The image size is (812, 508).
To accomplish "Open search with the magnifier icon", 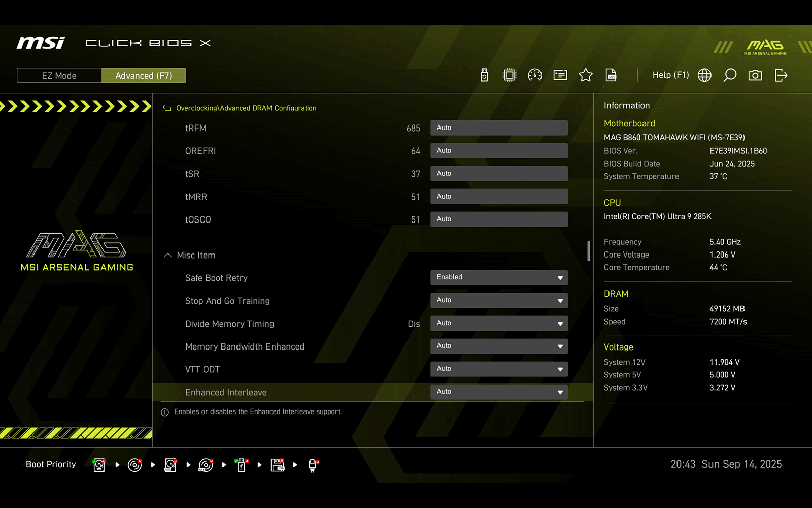I will coord(730,75).
